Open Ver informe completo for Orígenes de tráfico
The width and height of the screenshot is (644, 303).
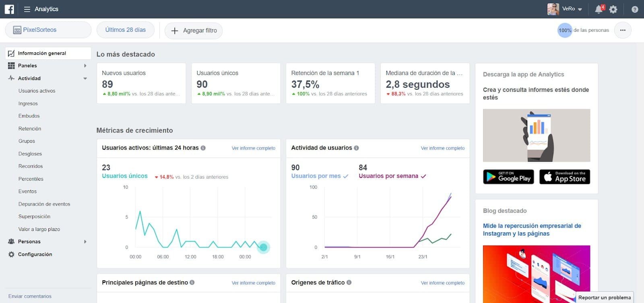coord(443,283)
